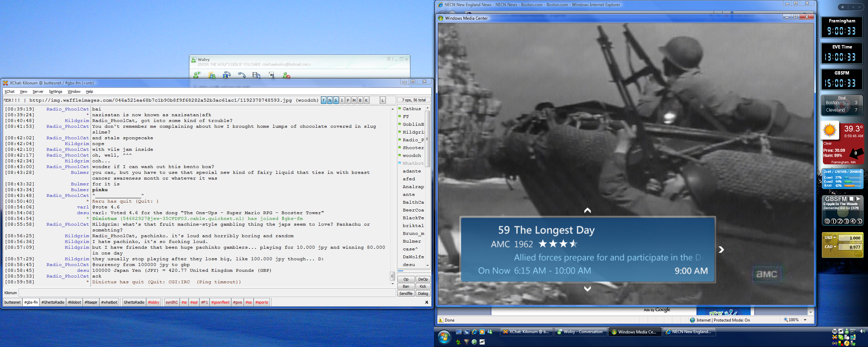The height and width of the screenshot is (347, 868).
Task: Switch to the #sports channel tab
Action: (x=262, y=302)
